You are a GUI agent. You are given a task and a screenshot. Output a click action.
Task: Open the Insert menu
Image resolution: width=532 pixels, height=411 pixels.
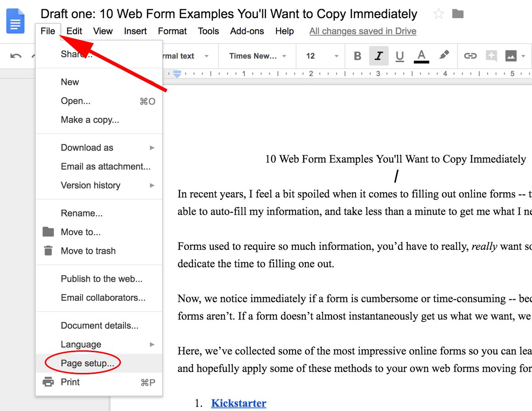(x=135, y=31)
